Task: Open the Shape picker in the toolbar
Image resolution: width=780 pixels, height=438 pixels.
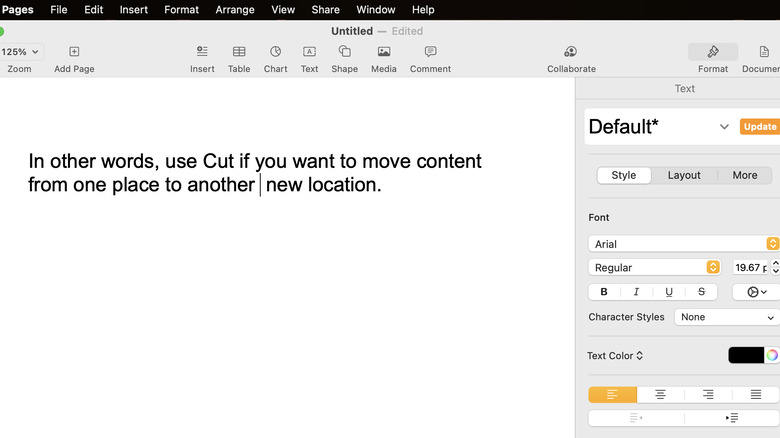Action: 344,52
